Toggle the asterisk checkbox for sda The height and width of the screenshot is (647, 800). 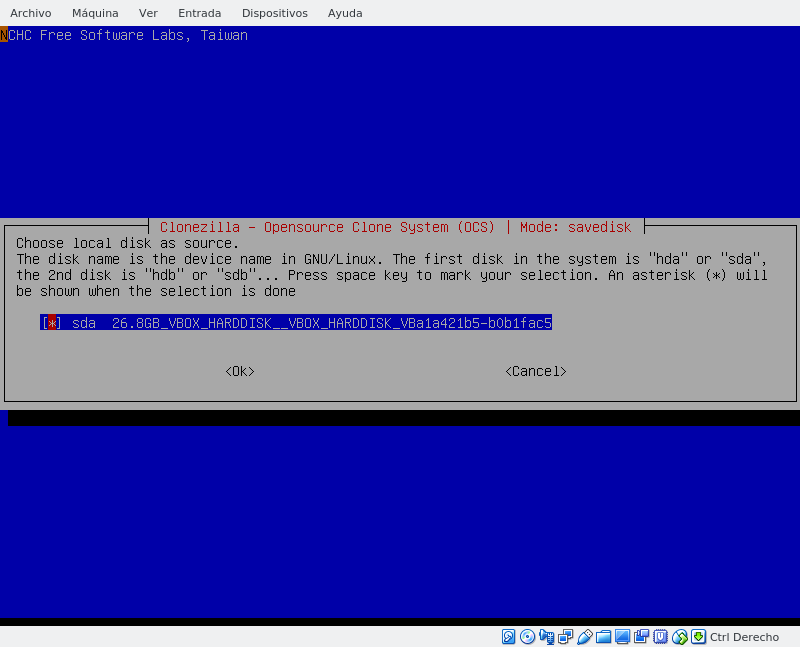52,323
